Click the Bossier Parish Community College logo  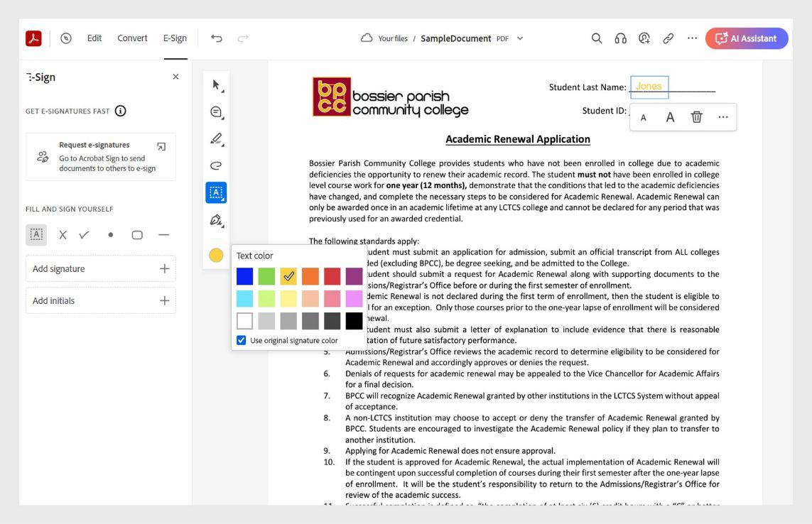pos(391,97)
